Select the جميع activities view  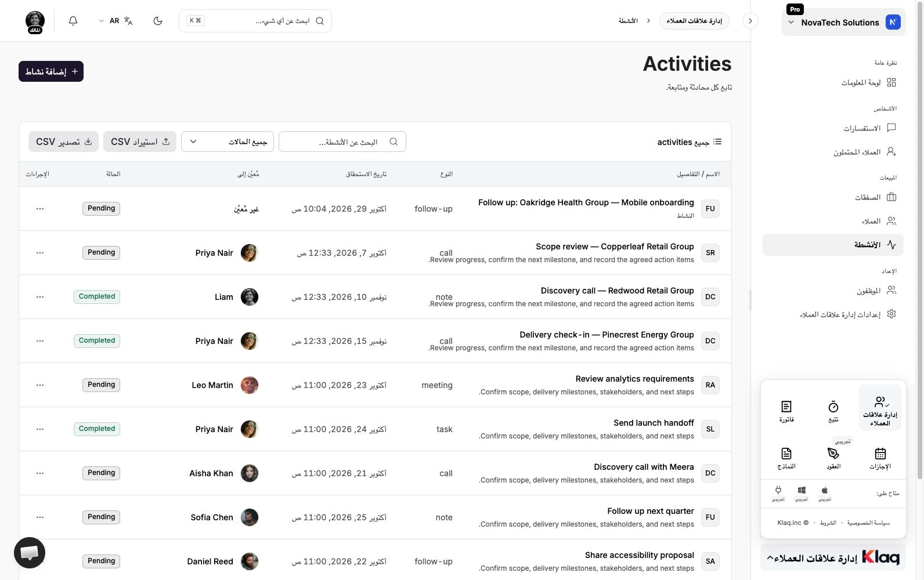[689, 142]
